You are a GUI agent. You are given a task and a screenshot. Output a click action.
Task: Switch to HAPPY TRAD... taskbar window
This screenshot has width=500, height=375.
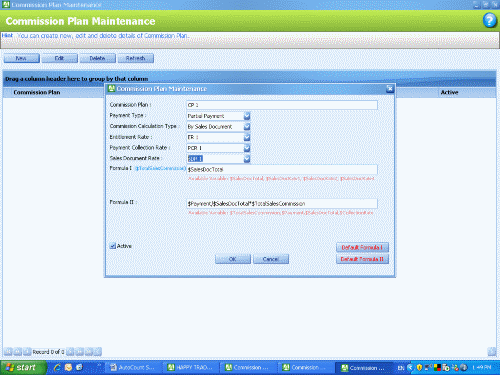192,368
